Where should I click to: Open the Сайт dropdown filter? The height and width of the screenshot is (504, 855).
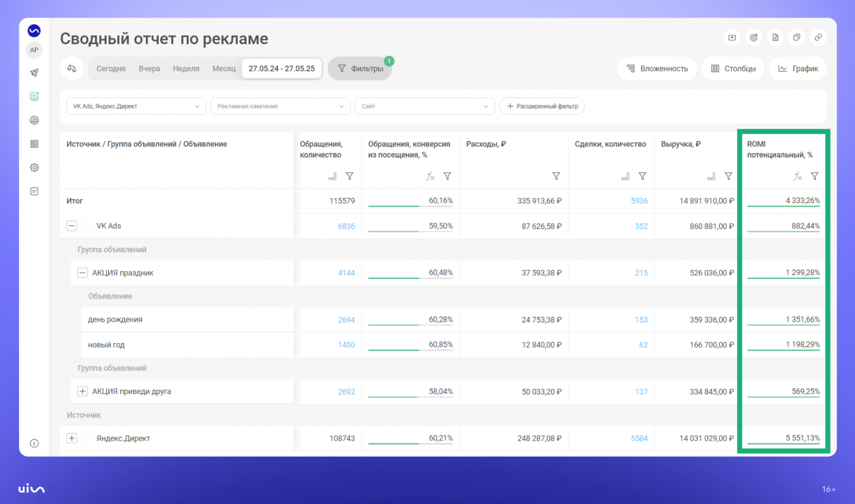[424, 106]
